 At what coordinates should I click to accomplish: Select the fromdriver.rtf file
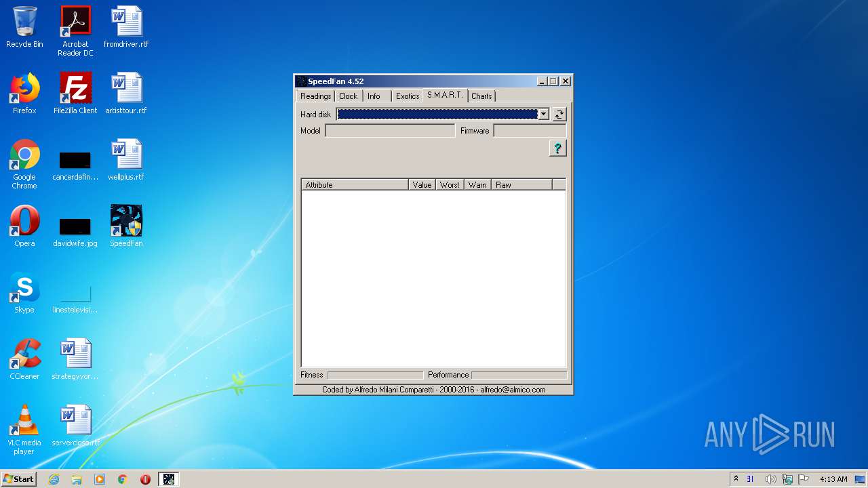[x=126, y=28]
